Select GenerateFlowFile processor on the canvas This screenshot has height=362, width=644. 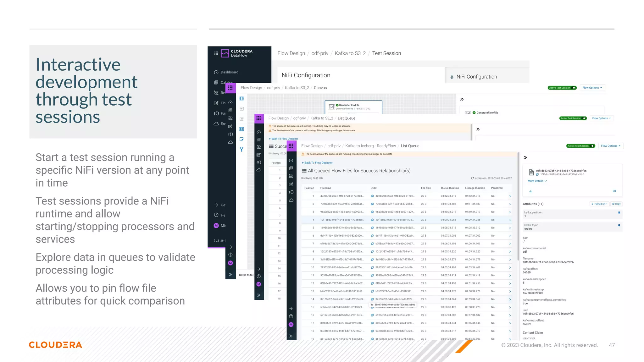(x=353, y=107)
